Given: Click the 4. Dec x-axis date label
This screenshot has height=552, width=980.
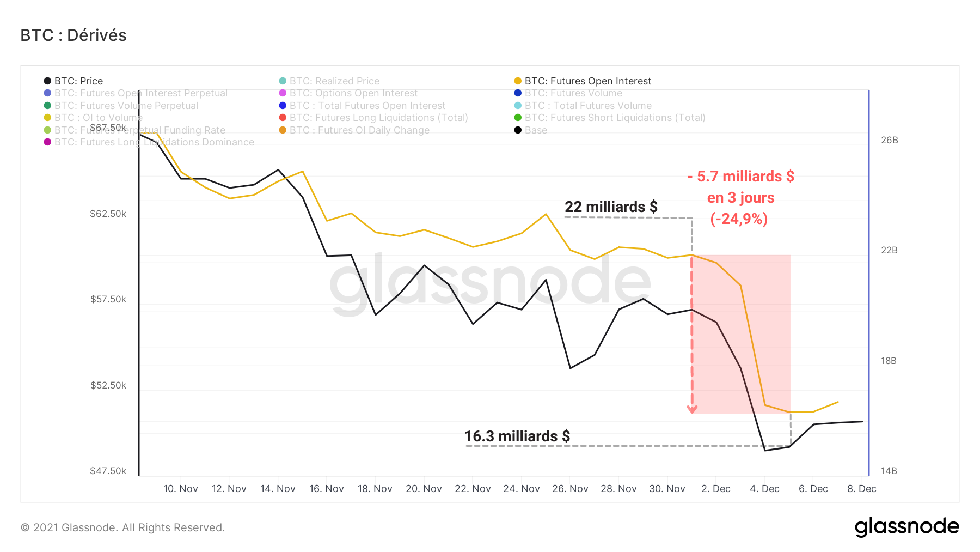Looking at the screenshot, I should pyautogui.click(x=764, y=489).
